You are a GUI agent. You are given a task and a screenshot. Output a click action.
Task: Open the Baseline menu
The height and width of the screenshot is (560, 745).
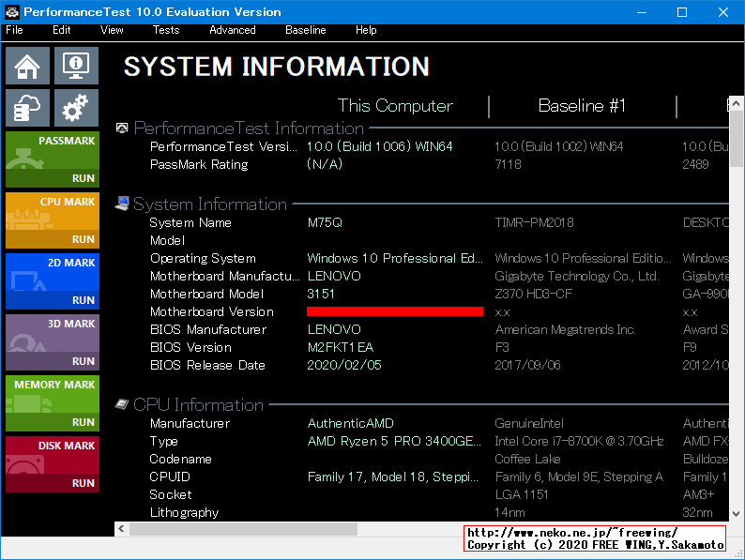coord(306,30)
